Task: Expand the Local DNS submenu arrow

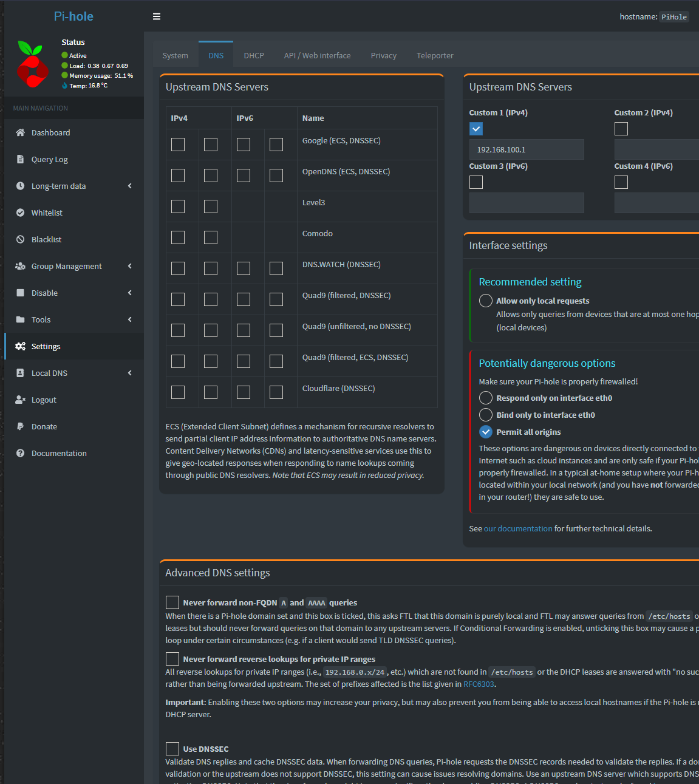Action: 129,373
